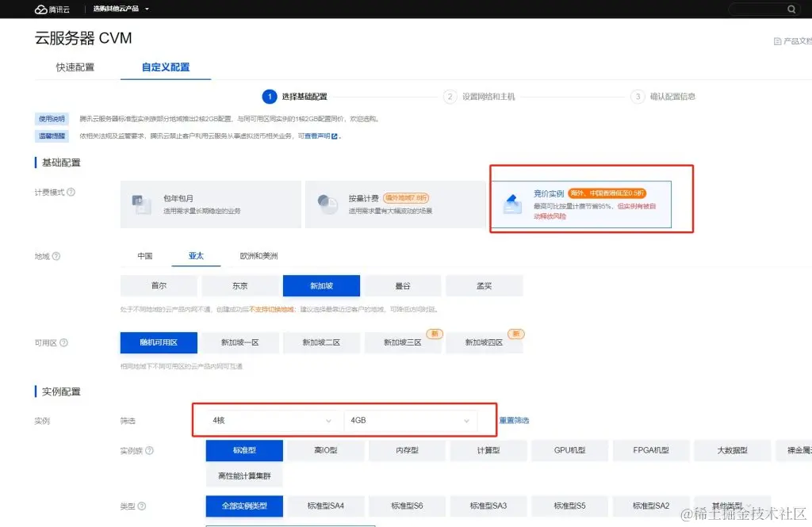Select the 欧洲和美洲 region tab

click(259, 256)
